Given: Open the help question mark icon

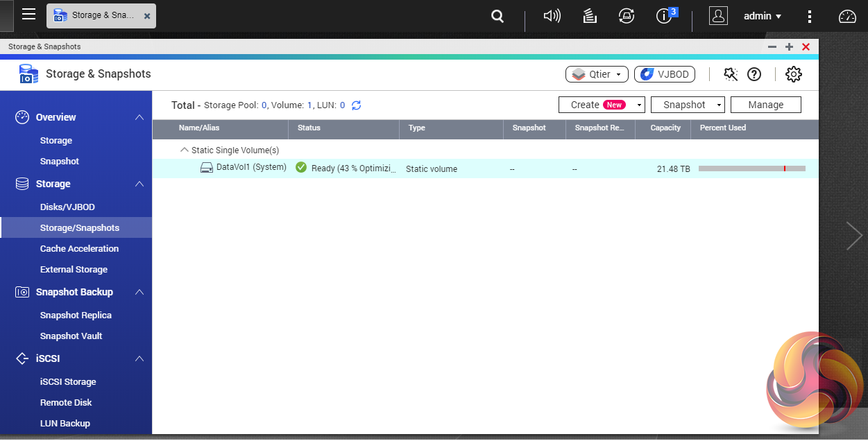Looking at the screenshot, I should 754,74.
